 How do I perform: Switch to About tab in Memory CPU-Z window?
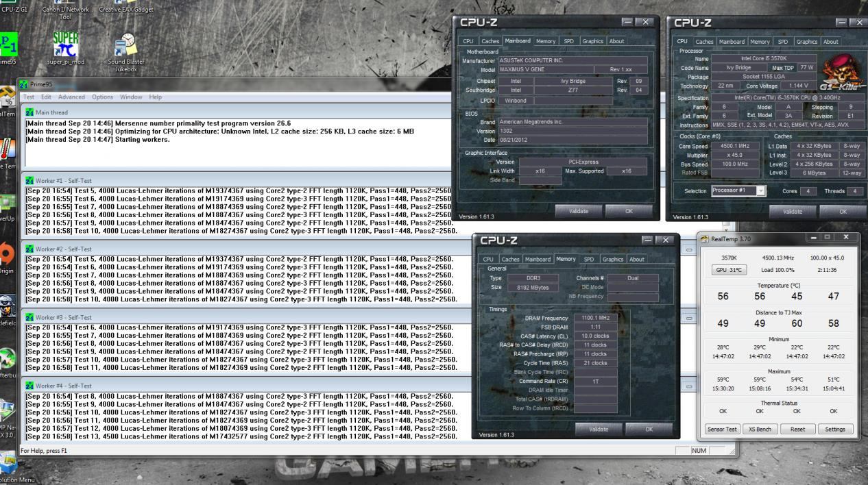pos(637,259)
